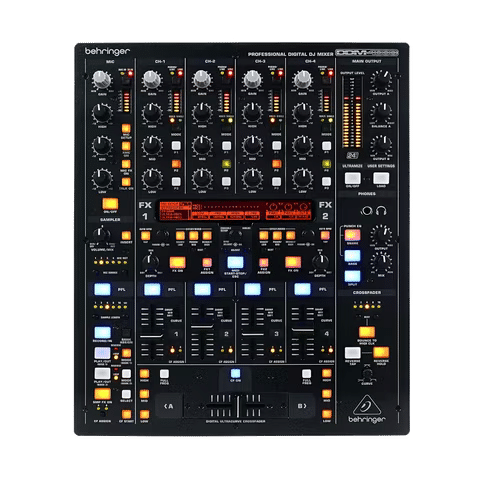
Task: Click the P3 button on CH-1
Action: 176,182
